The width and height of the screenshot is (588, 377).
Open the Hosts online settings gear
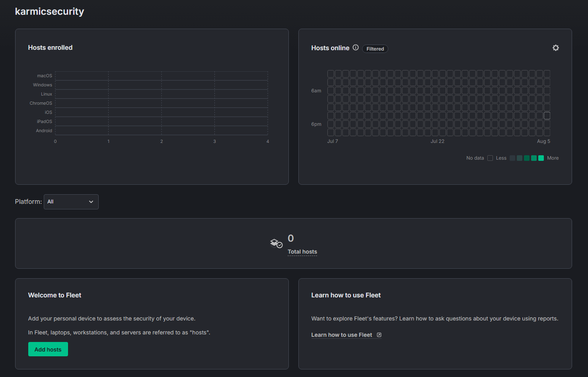(x=556, y=48)
